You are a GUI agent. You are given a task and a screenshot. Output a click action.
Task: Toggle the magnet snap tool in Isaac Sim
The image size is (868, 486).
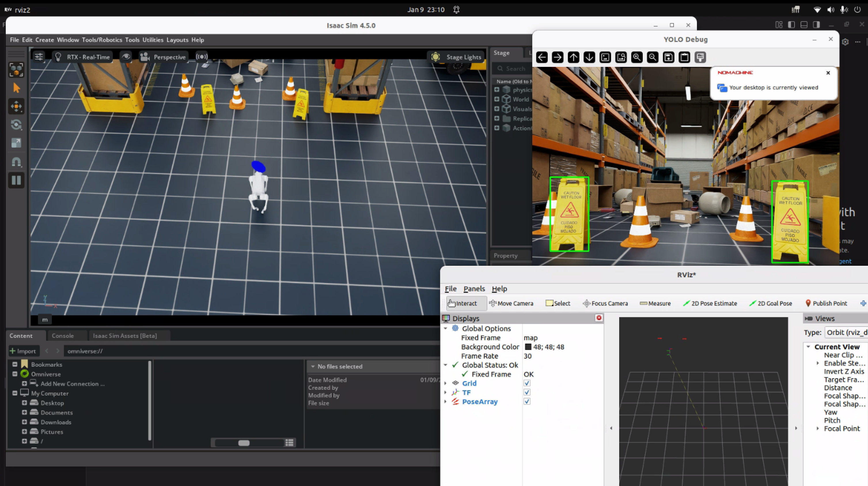pos(16,162)
